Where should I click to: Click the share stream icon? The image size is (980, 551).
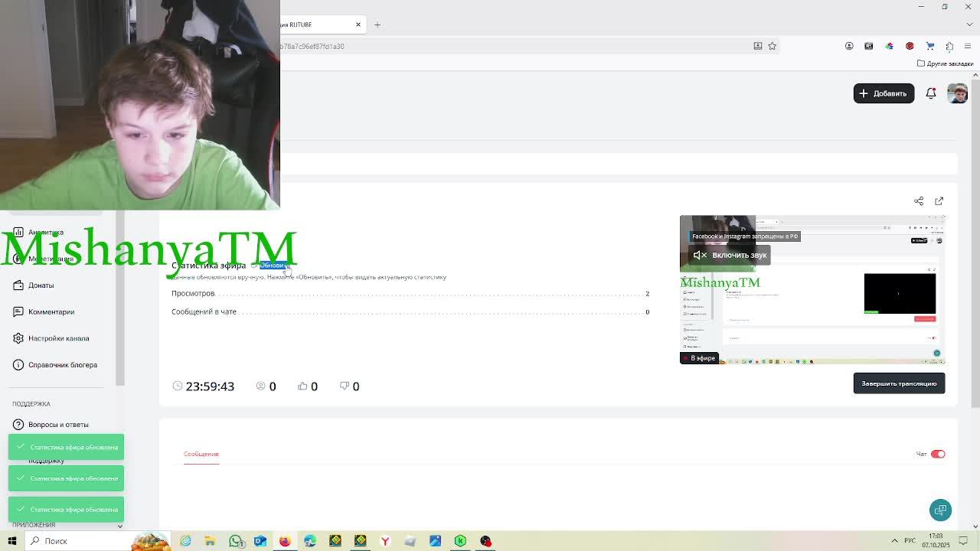[x=919, y=201]
